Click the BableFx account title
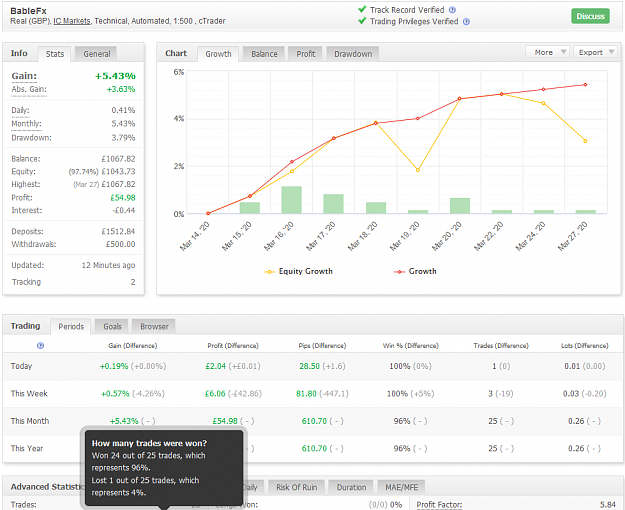 (28, 11)
